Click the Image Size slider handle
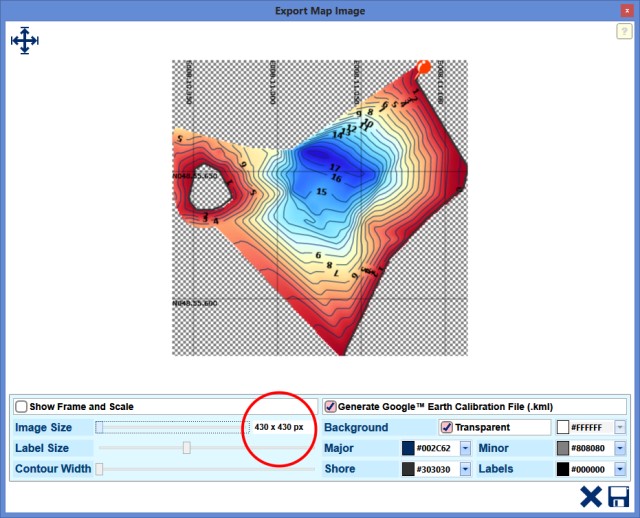Screen dimensions: 640x518 (x=99, y=427)
